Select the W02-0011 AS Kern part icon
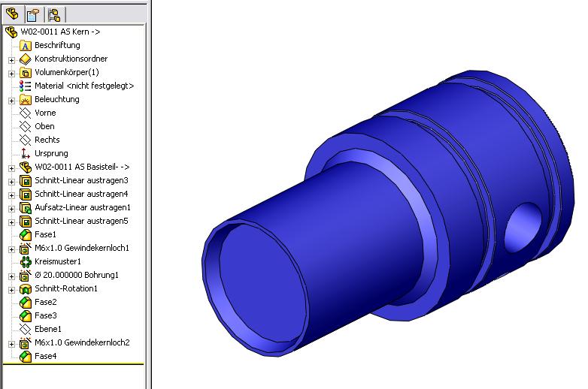The image size is (588, 389). 11,32
